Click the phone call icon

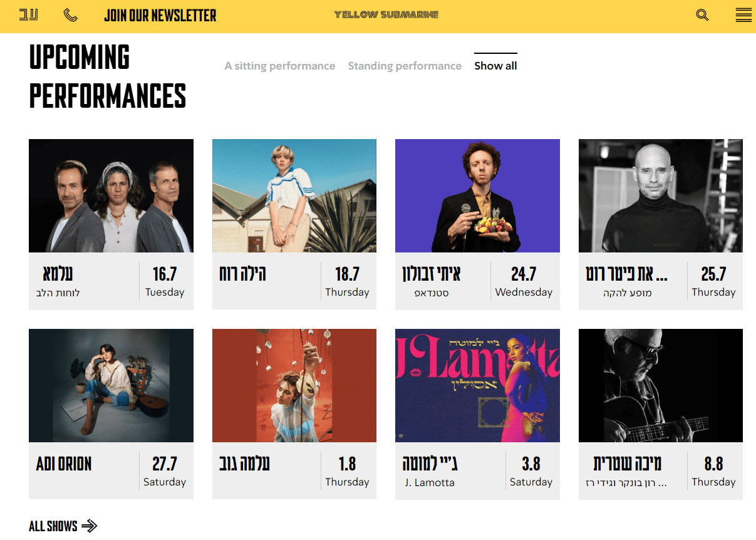click(x=70, y=15)
